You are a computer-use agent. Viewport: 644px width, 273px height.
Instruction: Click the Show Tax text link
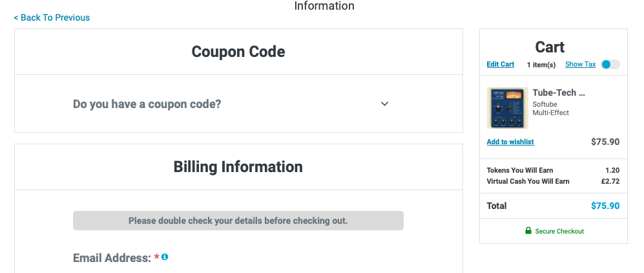580,64
